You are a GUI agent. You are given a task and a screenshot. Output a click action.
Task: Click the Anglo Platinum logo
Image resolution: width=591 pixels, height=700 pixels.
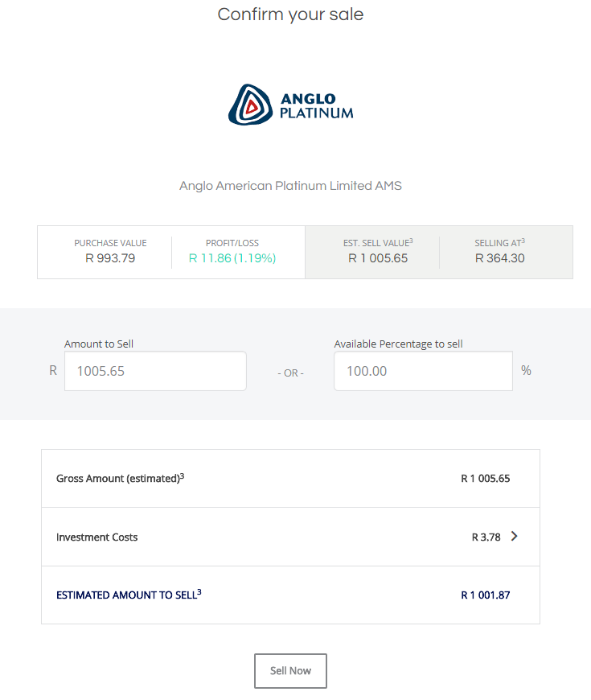[x=290, y=105]
